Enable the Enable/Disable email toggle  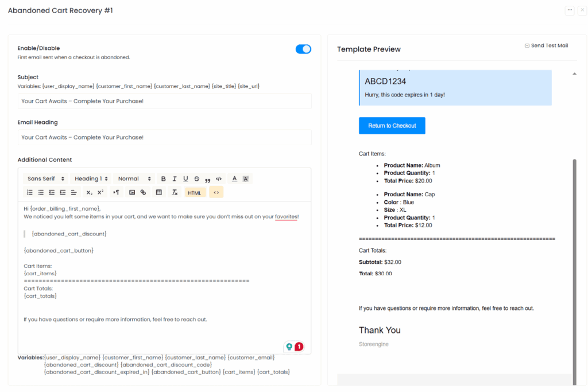click(303, 49)
